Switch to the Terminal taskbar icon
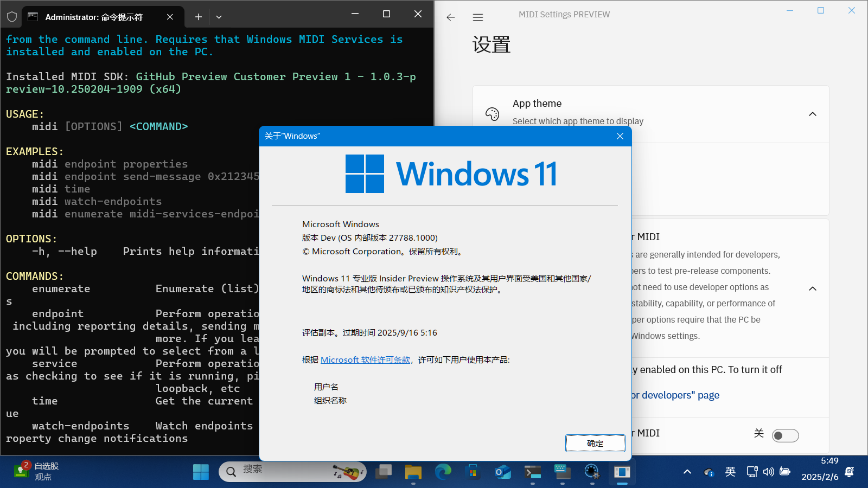 click(533, 472)
